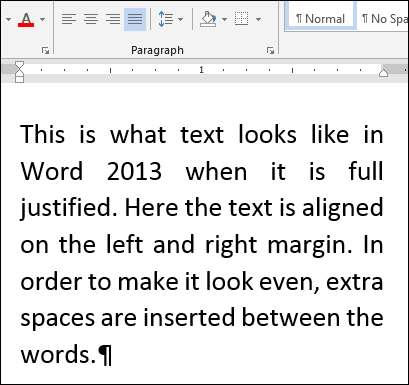This screenshot has height=385, width=409.
Task: Toggle Justify alignment
Action: [135, 19]
